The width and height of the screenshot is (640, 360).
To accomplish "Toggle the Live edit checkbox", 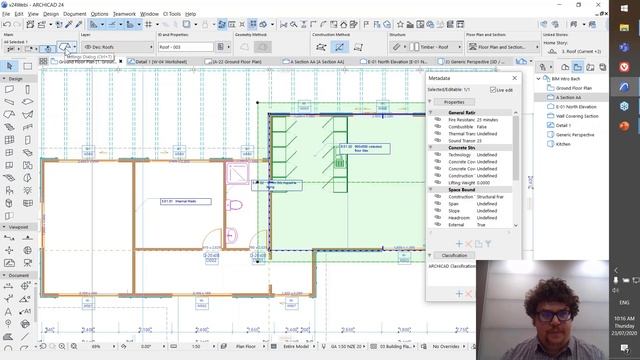I will click(493, 90).
